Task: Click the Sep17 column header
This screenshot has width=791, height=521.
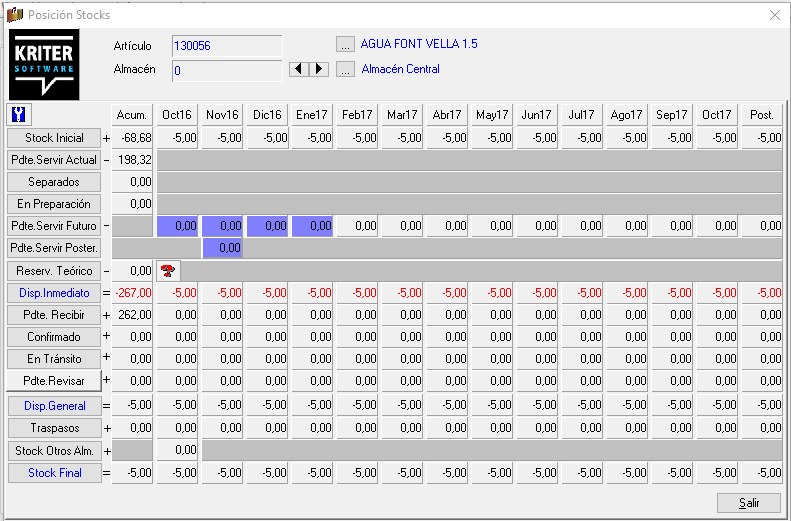Action: click(x=671, y=115)
